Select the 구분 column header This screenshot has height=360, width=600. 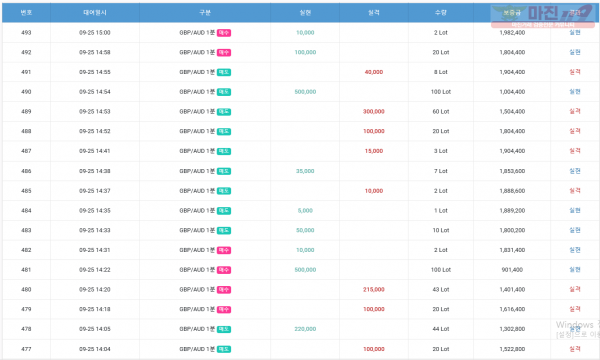(205, 13)
